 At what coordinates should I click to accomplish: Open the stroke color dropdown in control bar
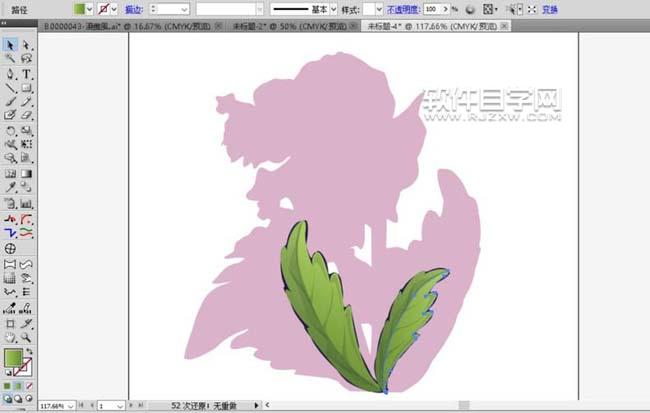coord(114,9)
